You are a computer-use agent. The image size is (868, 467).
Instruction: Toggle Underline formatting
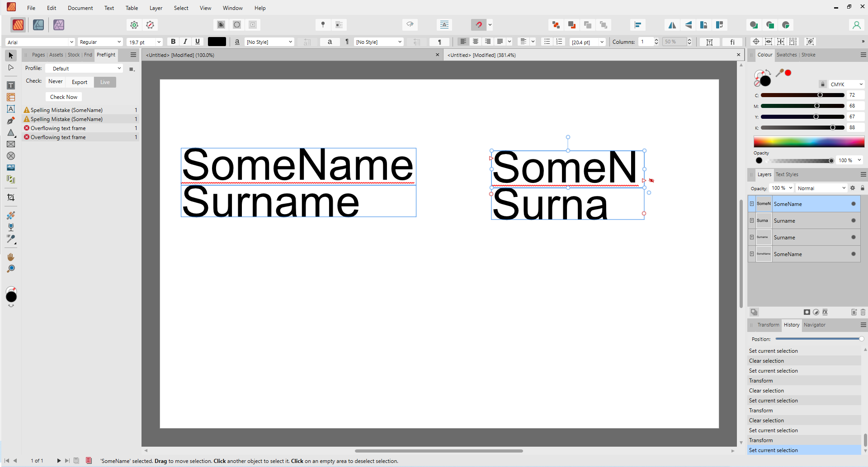[x=198, y=42]
